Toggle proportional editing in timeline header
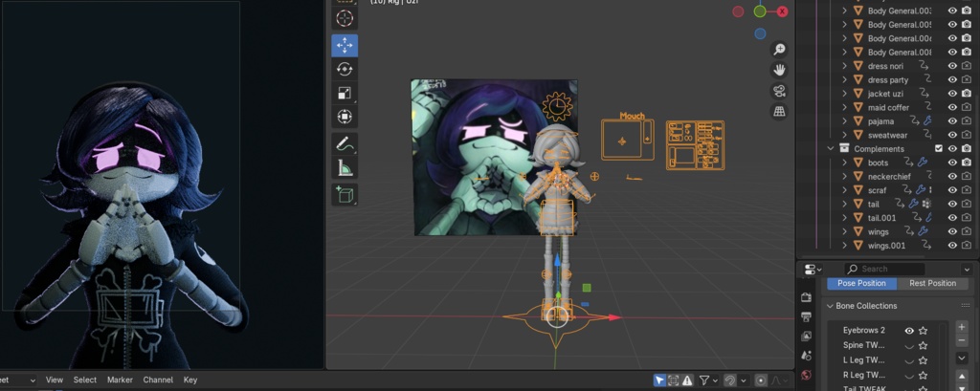 761,380
